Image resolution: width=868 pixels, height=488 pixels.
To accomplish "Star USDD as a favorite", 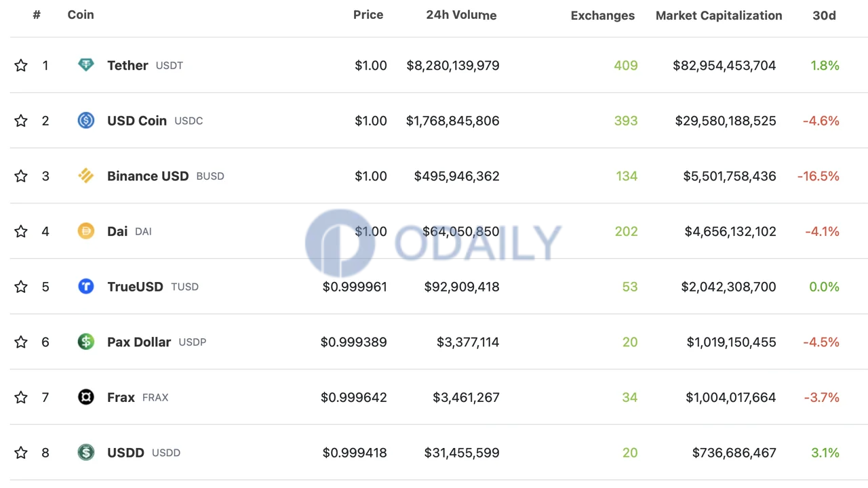I will pyautogui.click(x=21, y=452).
